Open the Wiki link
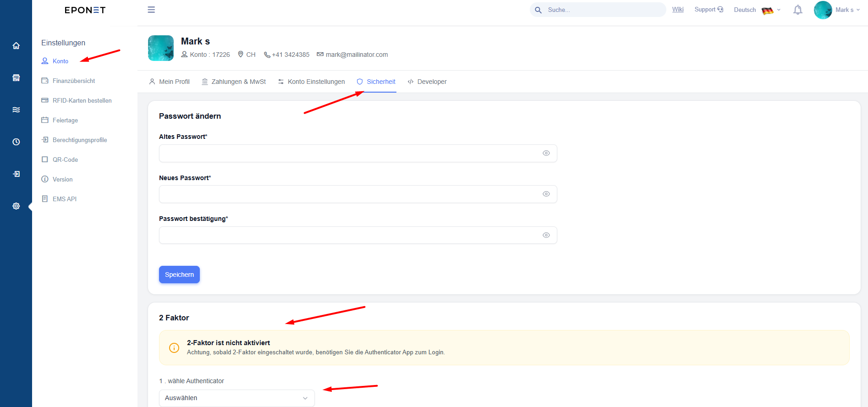868x407 pixels. [678, 10]
